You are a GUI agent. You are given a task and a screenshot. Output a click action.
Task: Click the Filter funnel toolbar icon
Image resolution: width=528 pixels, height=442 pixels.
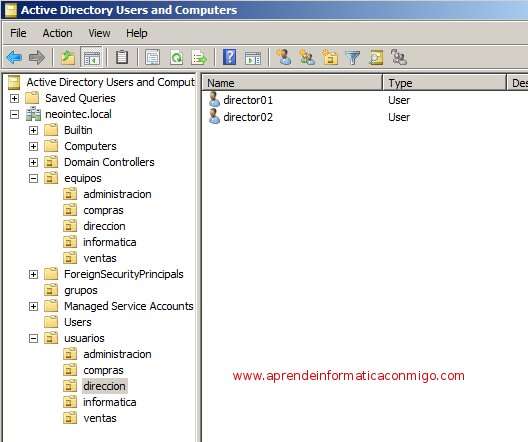tap(353, 57)
